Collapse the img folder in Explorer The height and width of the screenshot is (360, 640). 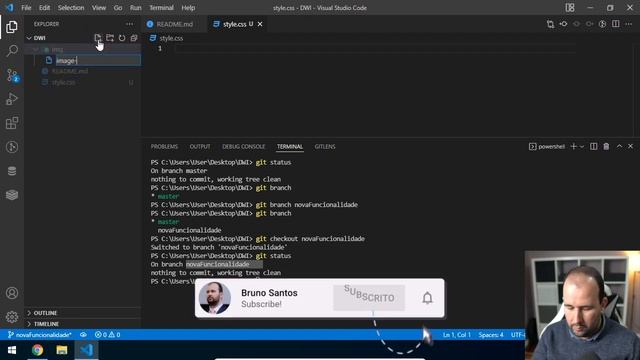pos(36,49)
